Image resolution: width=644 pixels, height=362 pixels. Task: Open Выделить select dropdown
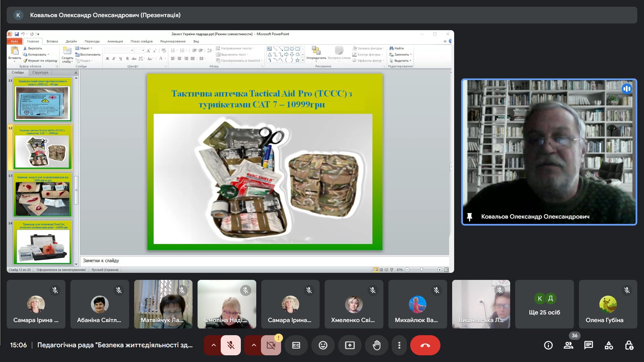[x=400, y=61]
